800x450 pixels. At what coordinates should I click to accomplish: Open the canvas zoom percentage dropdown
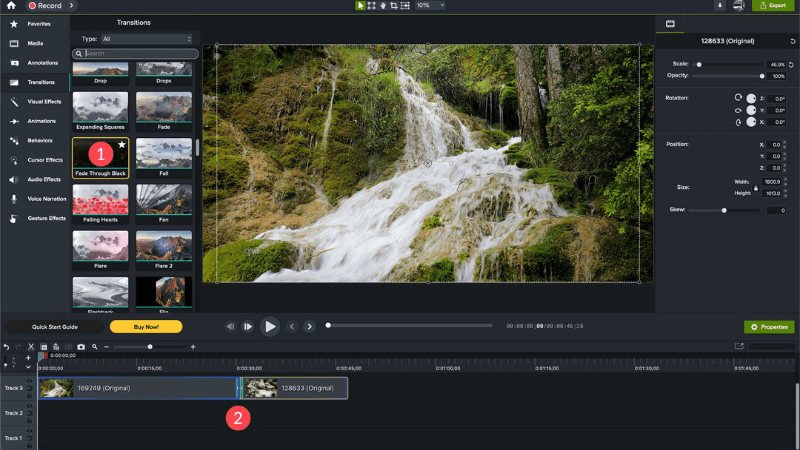point(430,6)
